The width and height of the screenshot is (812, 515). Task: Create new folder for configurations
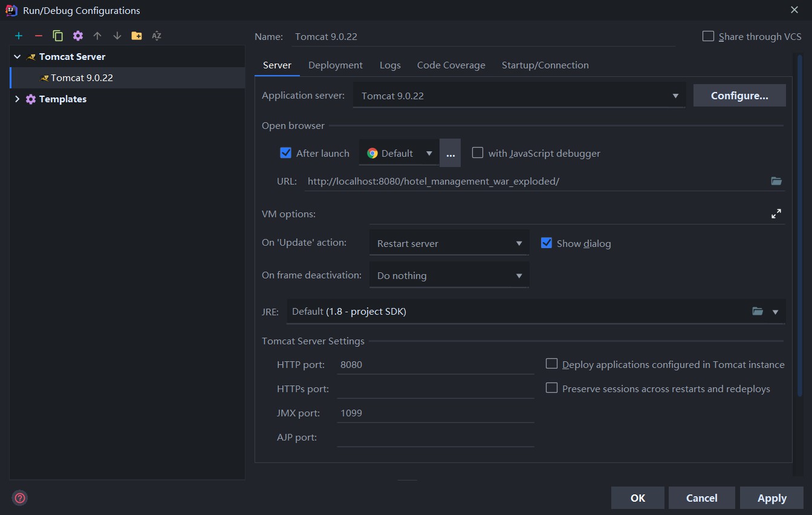click(x=137, y=36)
